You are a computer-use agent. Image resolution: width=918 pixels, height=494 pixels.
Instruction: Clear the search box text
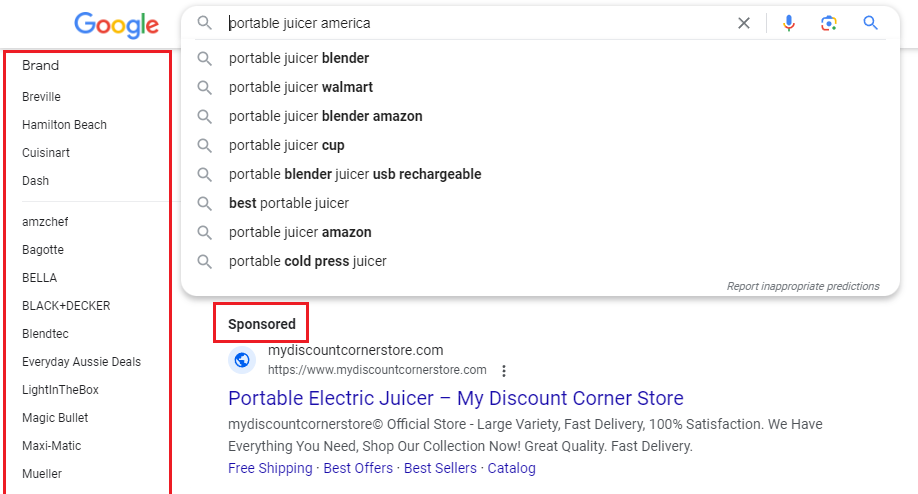coord(743,23)
